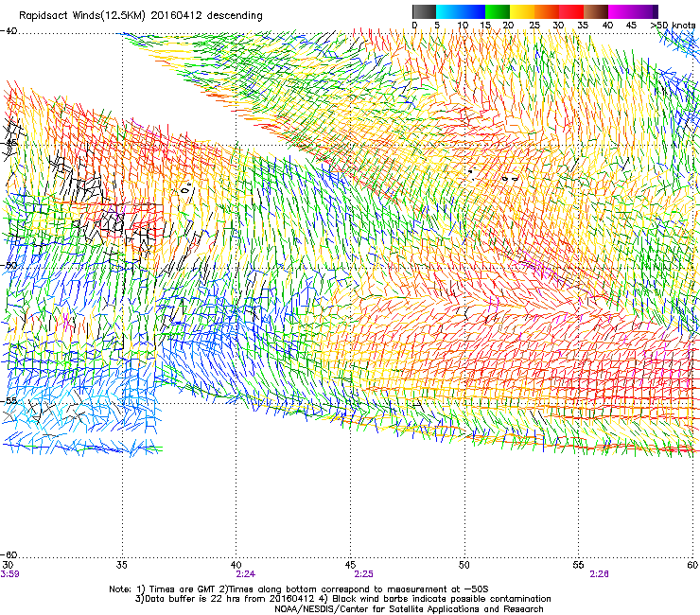This screenshot has width=700, height=615.
Task: Click the '2:24' pass time label
Action: 246,574
